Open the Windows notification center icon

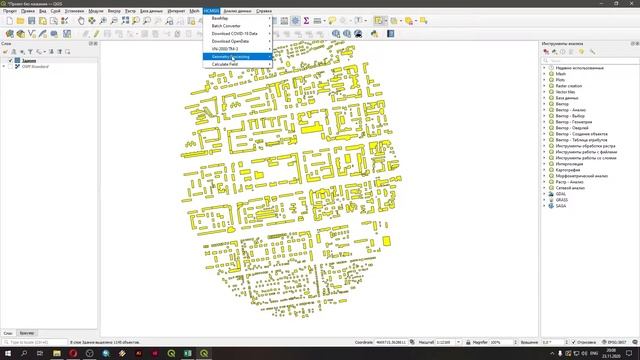point(629,353)
